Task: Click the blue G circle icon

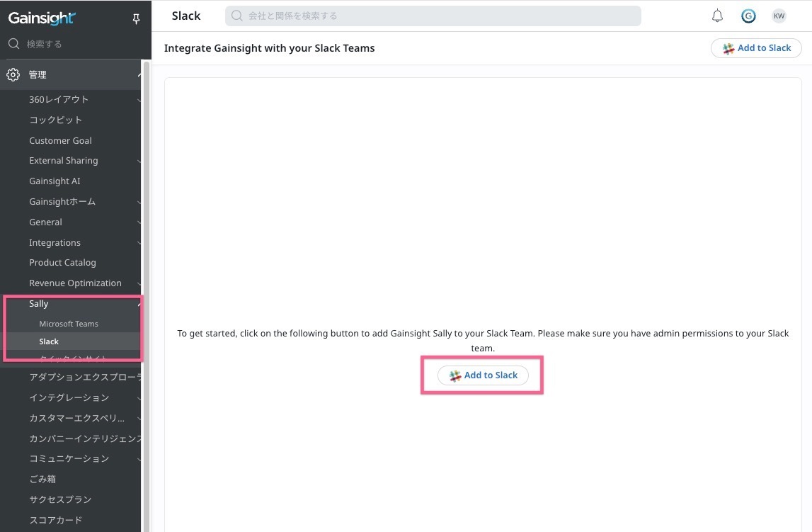Action: click(748, 16)
